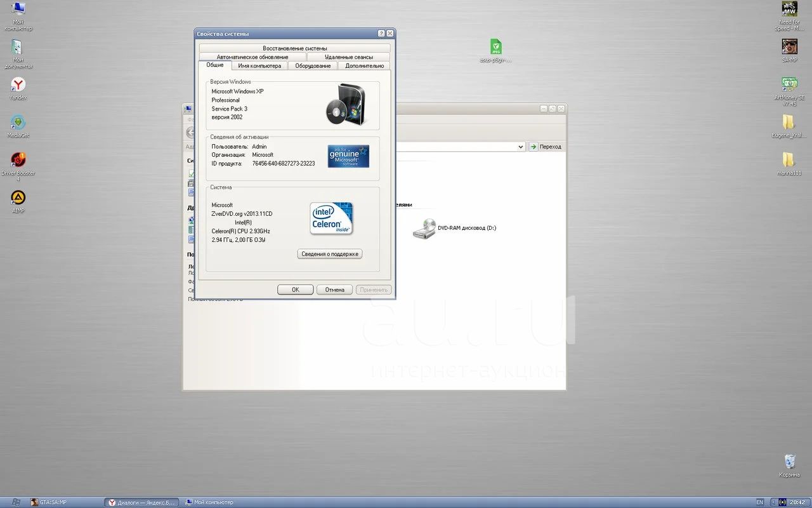The width and height of the screenshot is (812, 508).
Task: Open the AIMP player desktop shortcut
Action: [x=18, y=201]
